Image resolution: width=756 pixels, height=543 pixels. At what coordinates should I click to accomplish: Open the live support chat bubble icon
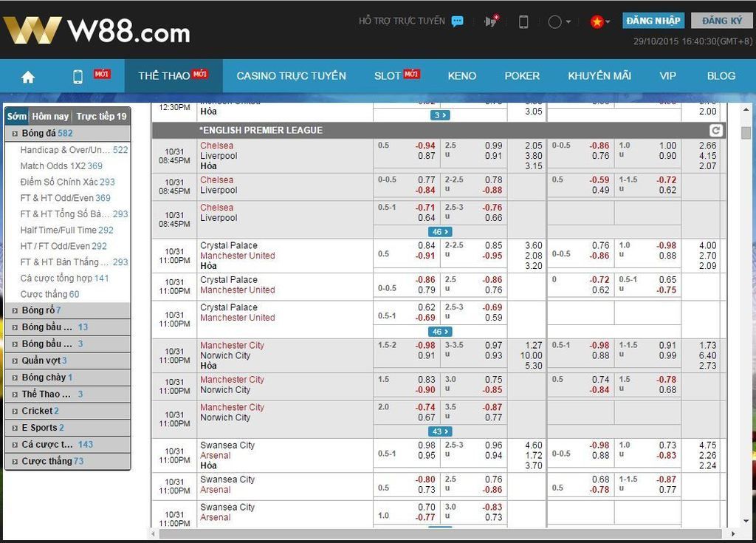point(458,21)
